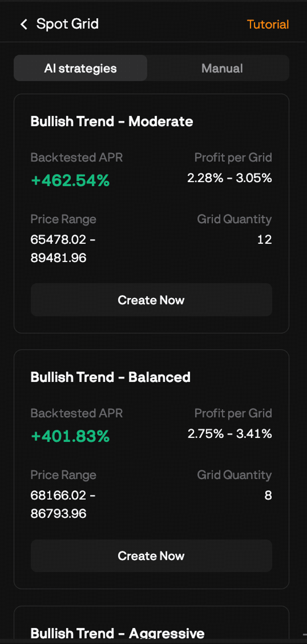The image size is (307, 644).
Task: Click the 2.75% - 3.41% profit per grid
Action: click(230, 433)
